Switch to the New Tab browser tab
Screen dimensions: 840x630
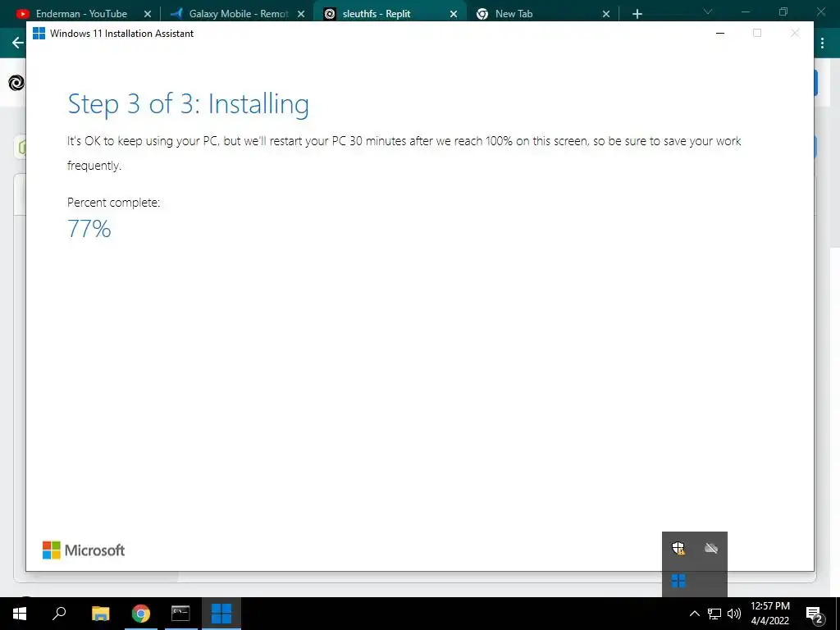point(514,14)
